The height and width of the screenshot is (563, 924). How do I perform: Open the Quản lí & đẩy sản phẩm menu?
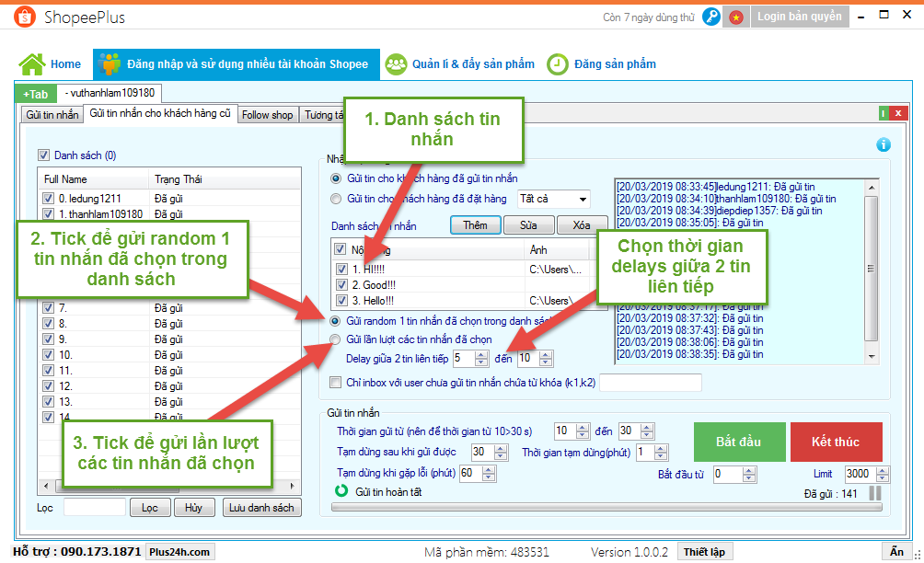pyautogui.click(x=460, y=64)
